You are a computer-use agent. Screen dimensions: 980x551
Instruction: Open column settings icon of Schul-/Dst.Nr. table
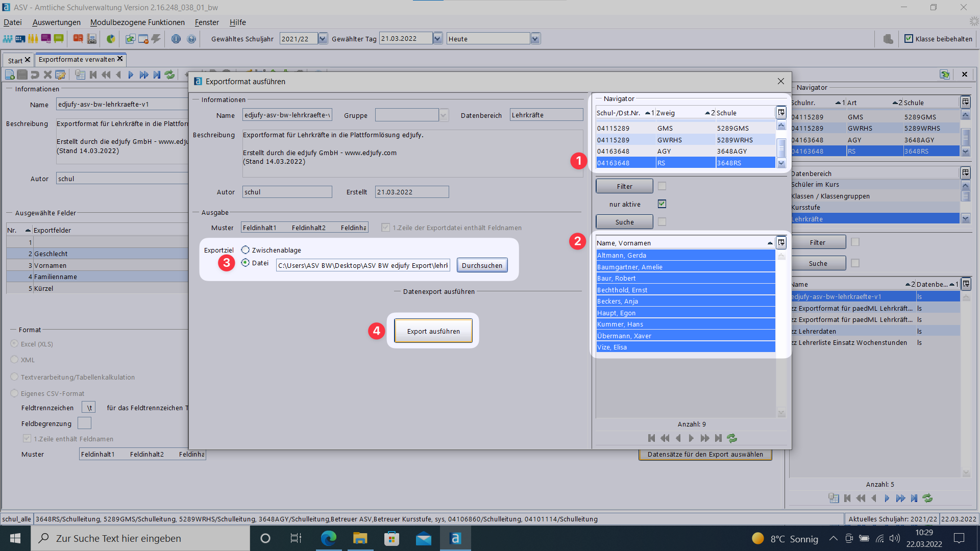pos(781,113)
